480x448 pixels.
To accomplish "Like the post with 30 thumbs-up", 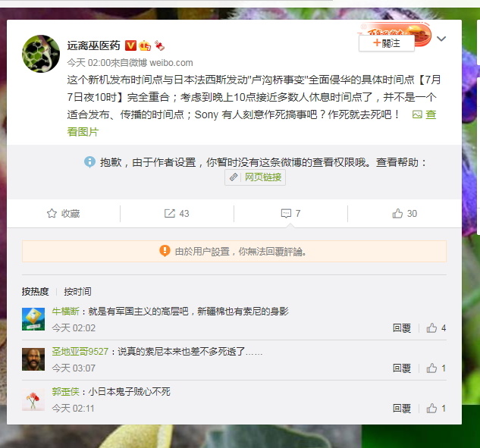I will (x=397, y=213).
